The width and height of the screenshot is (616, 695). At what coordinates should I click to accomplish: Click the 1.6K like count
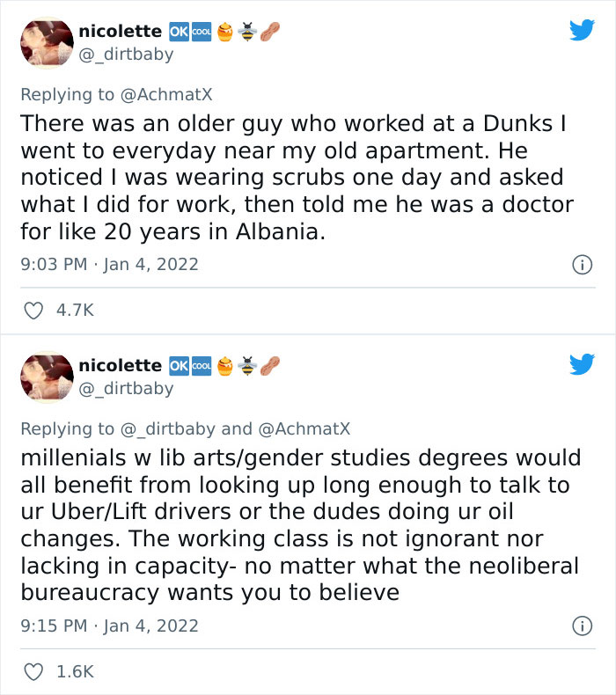click(x=75, y=671)
